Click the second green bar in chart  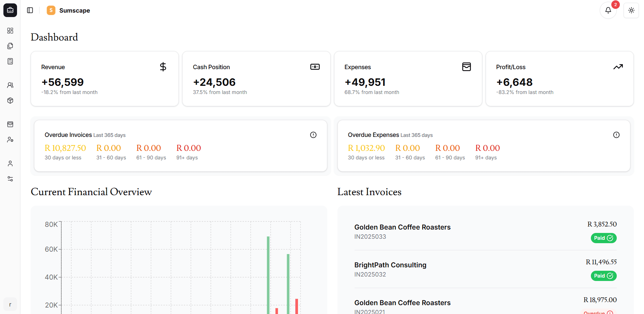point(288,284)
